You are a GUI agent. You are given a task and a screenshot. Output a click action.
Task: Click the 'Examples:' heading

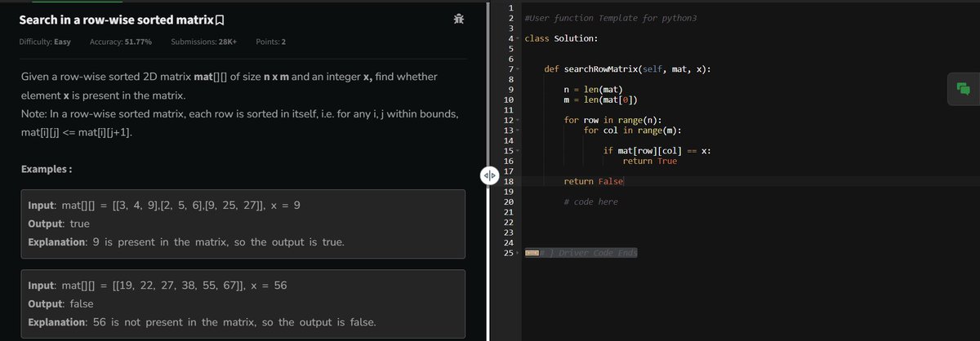tap(46, 169)
